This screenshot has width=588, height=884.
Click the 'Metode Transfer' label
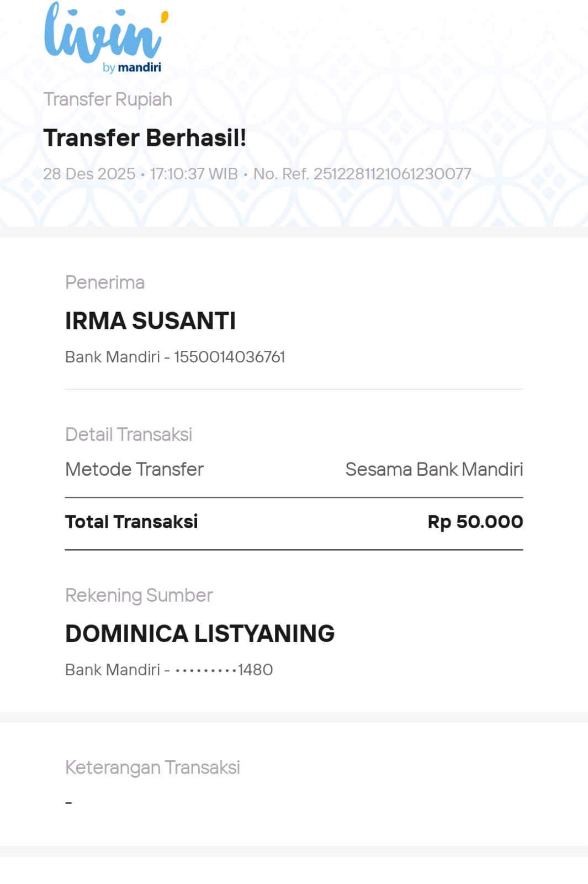click(x=134, y=470)
